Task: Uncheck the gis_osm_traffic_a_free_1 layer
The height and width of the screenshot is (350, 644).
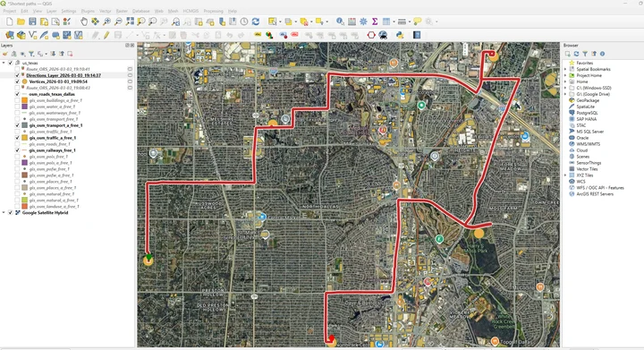Action: coord(17,138)
